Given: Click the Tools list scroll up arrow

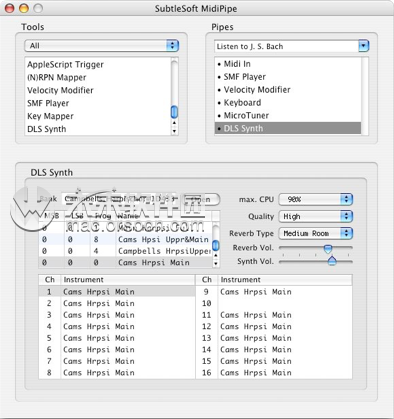Looking at the screenshot, I should [x=174, y=123].
